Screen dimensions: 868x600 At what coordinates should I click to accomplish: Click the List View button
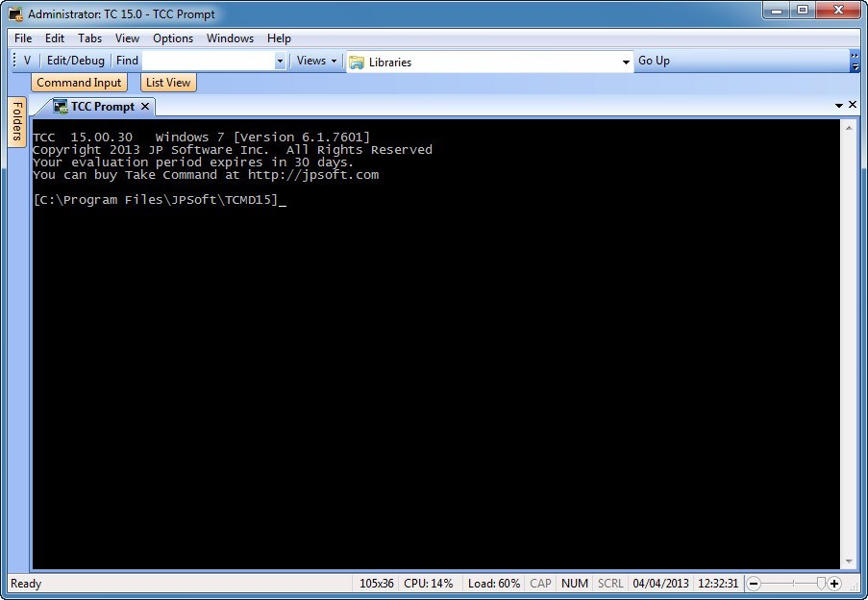(x=168, y=83)
